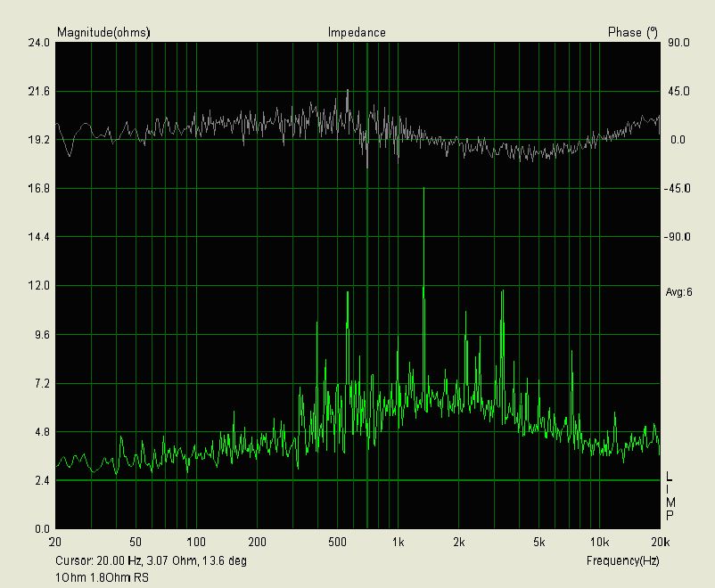Image resolution: width=715 pixels, height=588 pixels.
Task: Click the 12.0 magnitude axis value
Action: coord(38,286)
